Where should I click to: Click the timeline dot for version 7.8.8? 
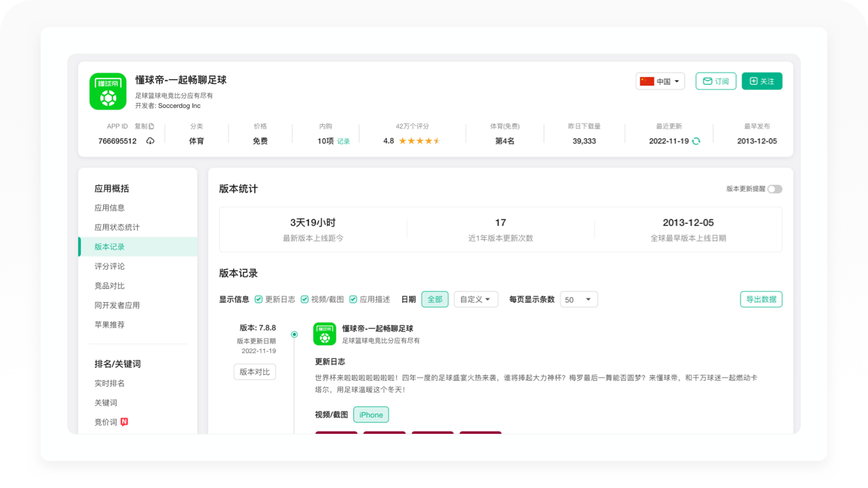[x=294, y=334]
